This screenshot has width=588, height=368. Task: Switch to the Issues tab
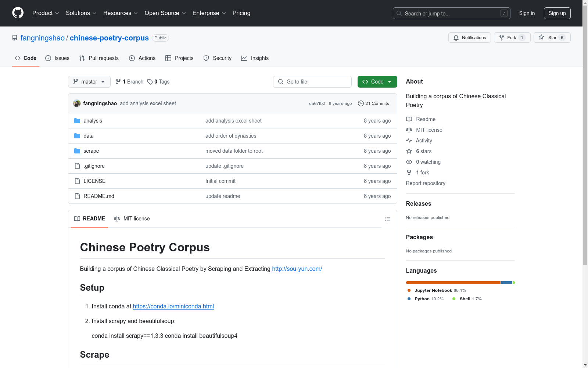pos(57,58)
